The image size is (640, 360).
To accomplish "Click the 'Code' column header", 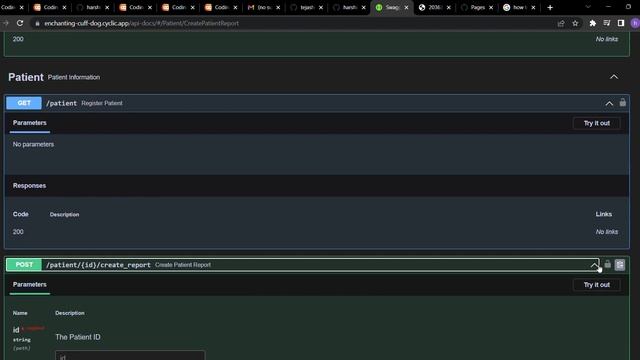I will 20,214.
